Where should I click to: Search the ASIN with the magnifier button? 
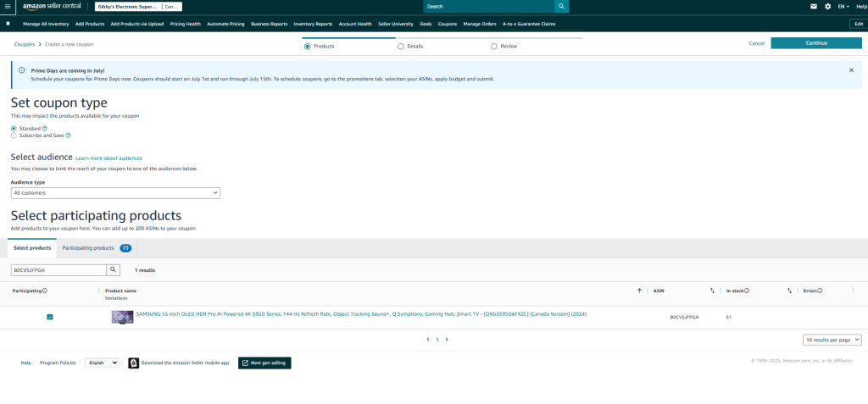coord(113,269)
